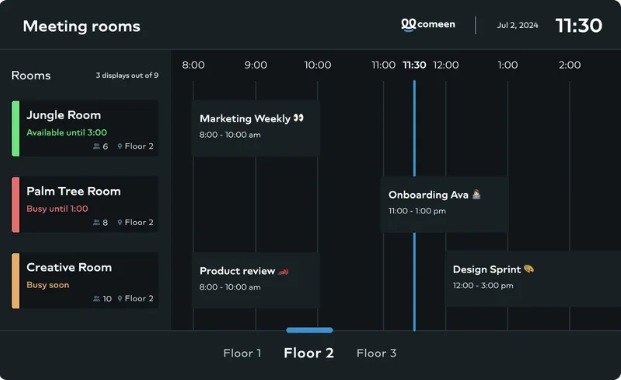
Task: Switch to the Floor 1 tab
Action: pyautogui.click(x=242, y=353)
